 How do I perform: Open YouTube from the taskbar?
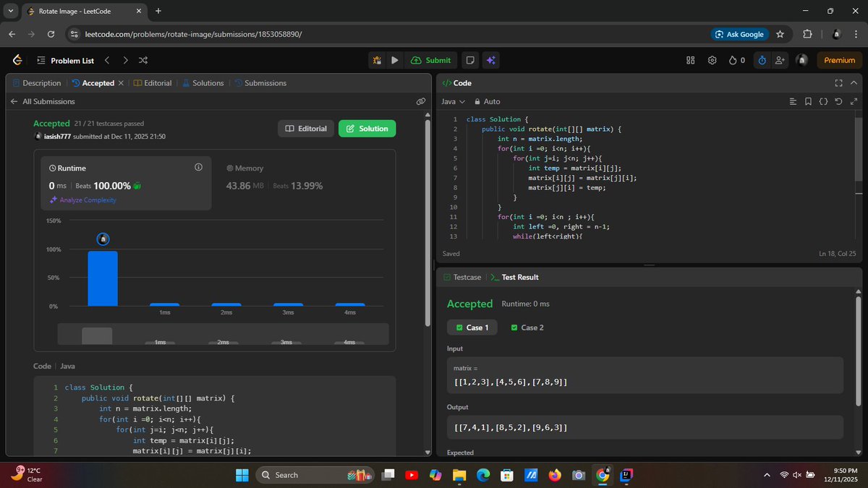412,475
